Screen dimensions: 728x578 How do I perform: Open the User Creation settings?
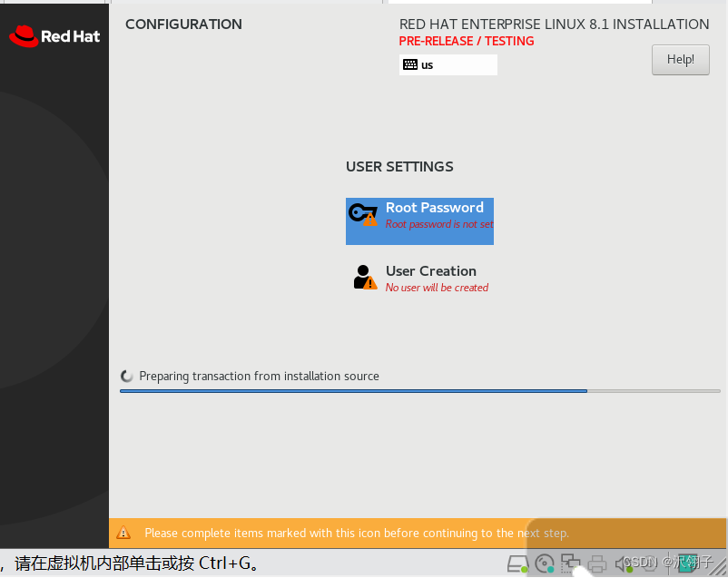(420, 279)
